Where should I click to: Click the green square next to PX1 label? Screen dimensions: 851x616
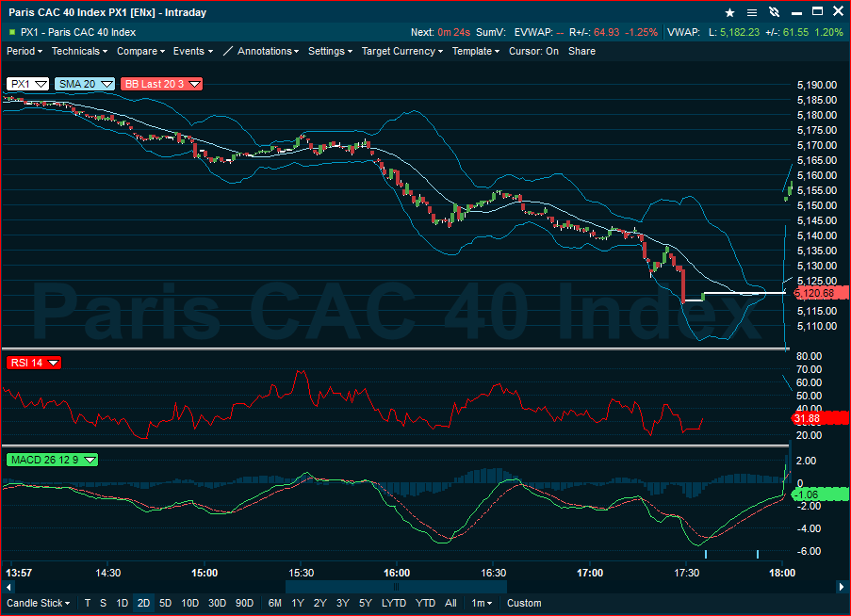[x=12, y=33]
